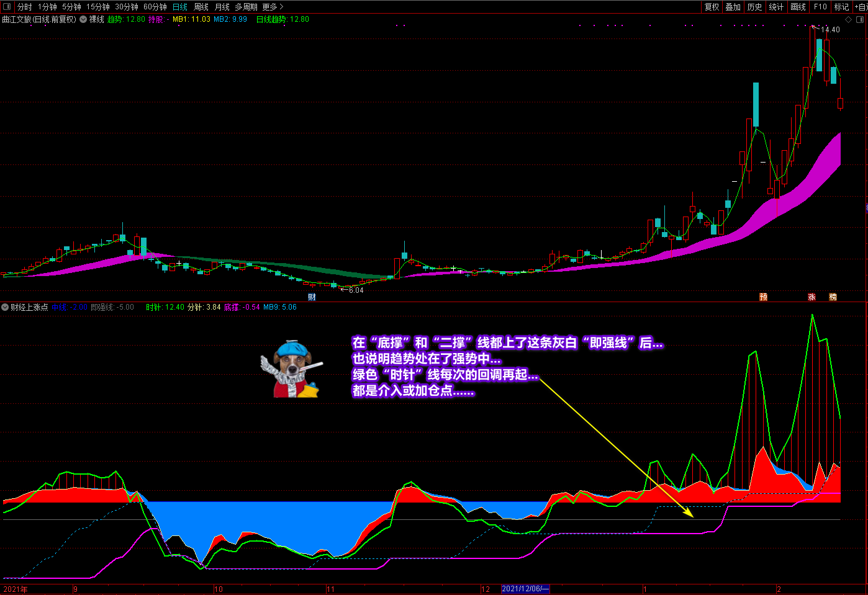This screenshot has height=595, width=868.
Task: Click the highlighted date 2021/12/06 marker
Action: click(525, 589)
